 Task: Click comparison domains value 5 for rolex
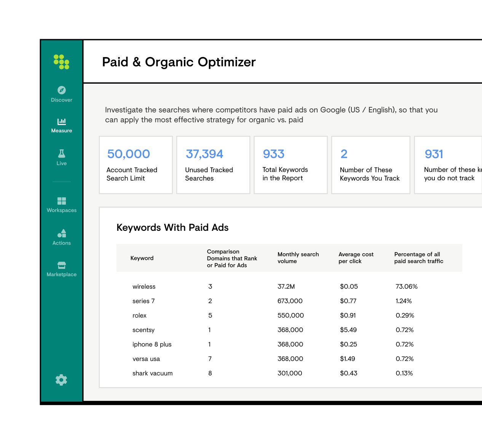210,315
